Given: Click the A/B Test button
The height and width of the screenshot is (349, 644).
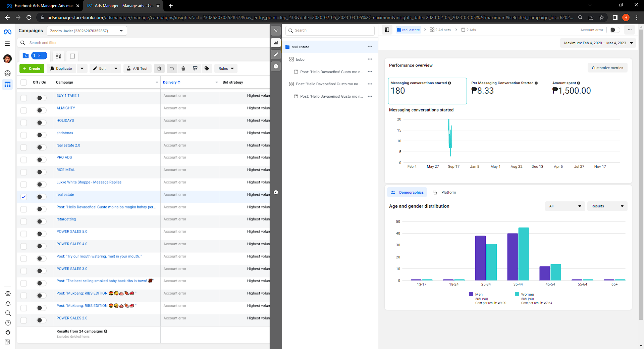Looking at the screenshot, I should [138, 68].
